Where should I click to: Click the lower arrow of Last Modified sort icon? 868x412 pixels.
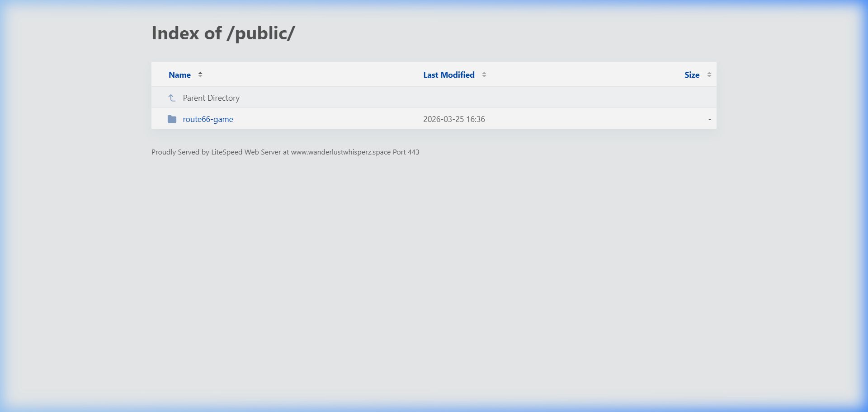click(x=484, y=76)
